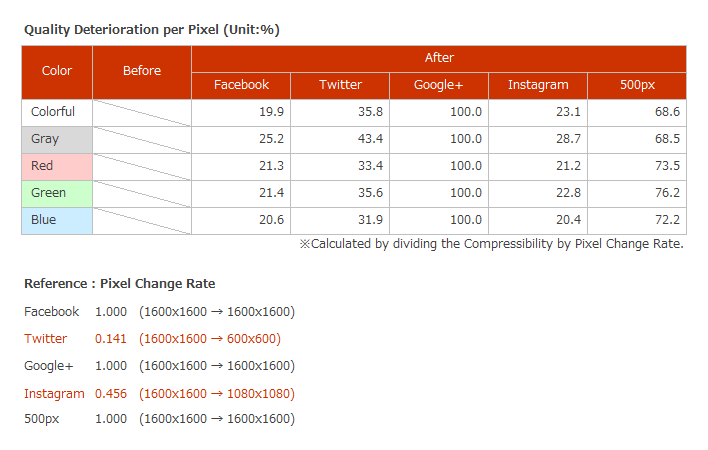Click the Before header cell
Image resolution: width=708 pixels, height=450 pixels.
[x=142, y=71]
